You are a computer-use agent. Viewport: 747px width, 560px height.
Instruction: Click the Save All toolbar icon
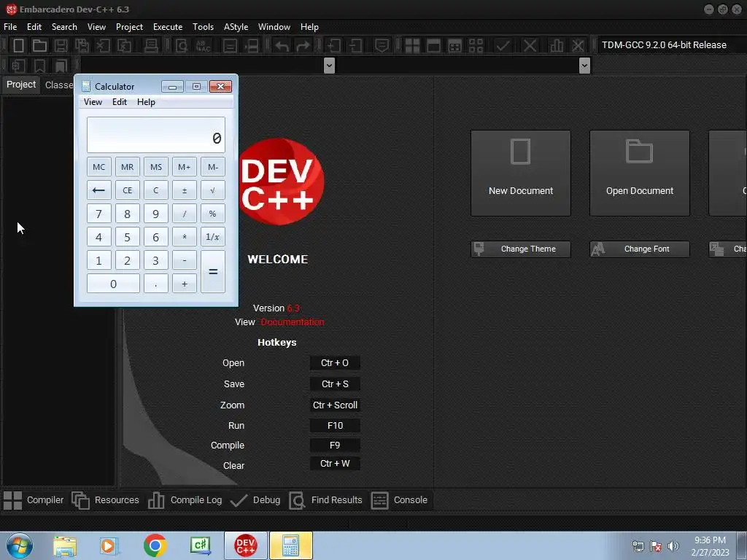pyautogui.click(x=82, y=45)
